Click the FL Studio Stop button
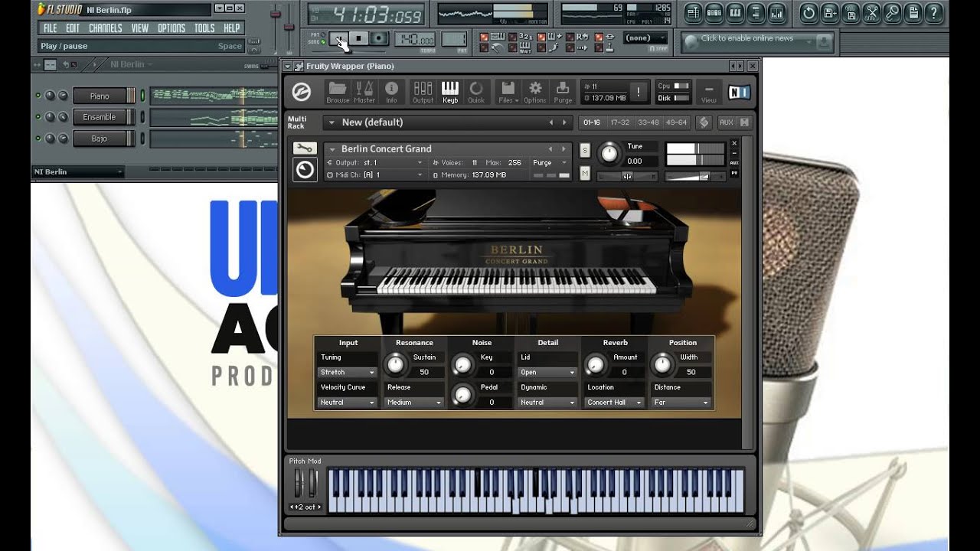Viewport: 980px width, 551px height. (x=359, y=38)
